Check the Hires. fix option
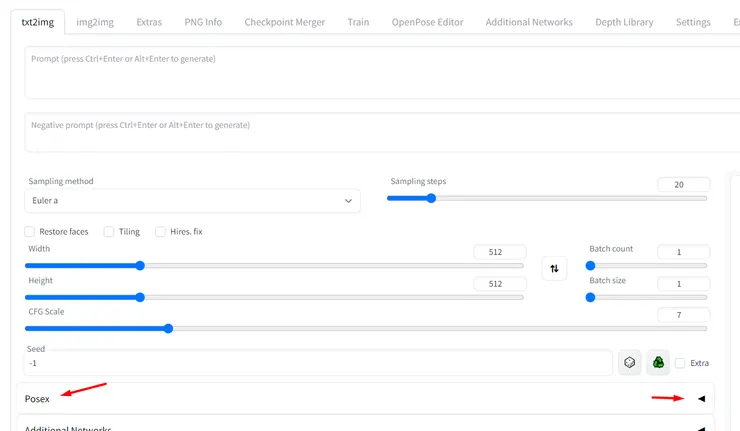The height and width of the screenshot is (431, 740). tap(160, 232)
